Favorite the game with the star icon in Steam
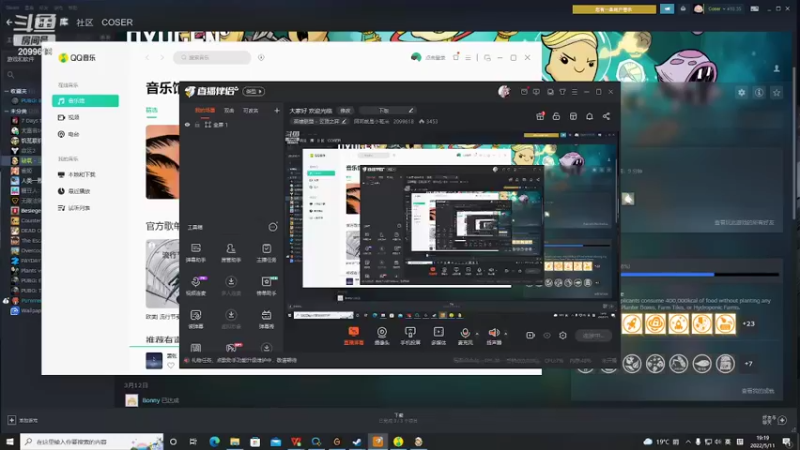Viewport: 800px width, 450px height. [776, 92]
